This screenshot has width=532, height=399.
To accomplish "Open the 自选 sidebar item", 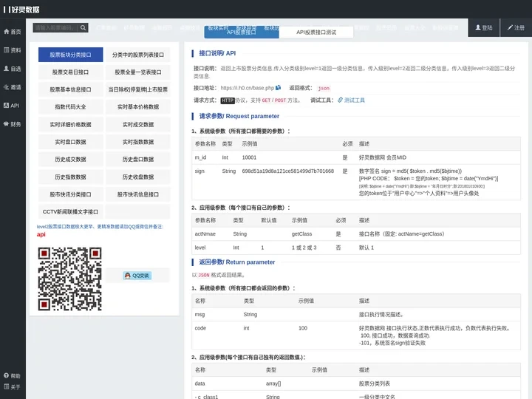I will coord(13,69).
